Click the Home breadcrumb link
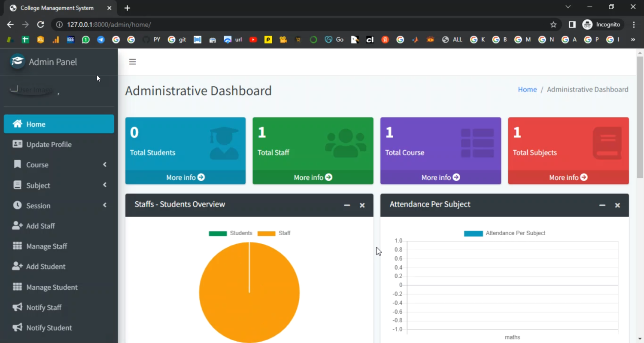644x343 pixels. tap(527, 89)
